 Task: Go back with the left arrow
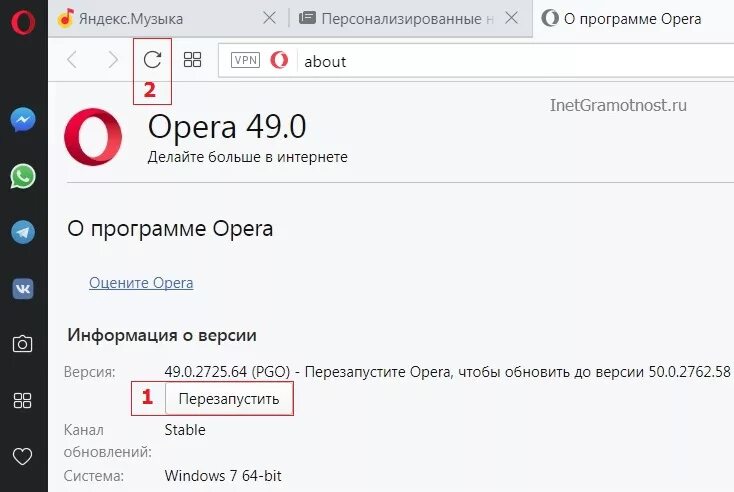tap(72, 60)
